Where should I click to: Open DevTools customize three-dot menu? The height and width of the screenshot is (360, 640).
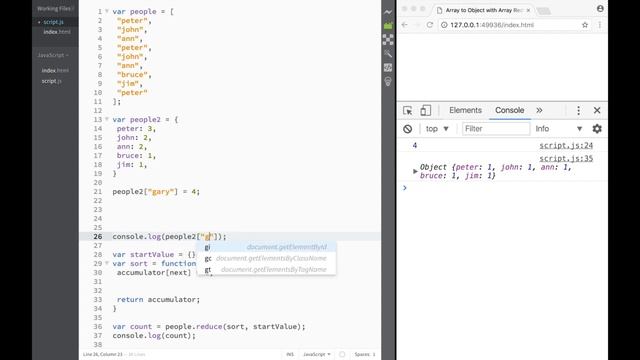tap(578, 111)
